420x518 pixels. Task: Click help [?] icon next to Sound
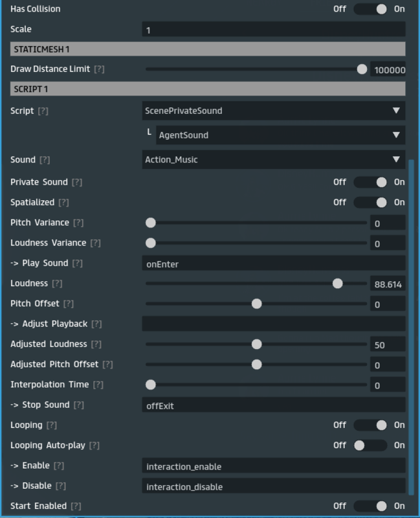[x=45, y=159]
